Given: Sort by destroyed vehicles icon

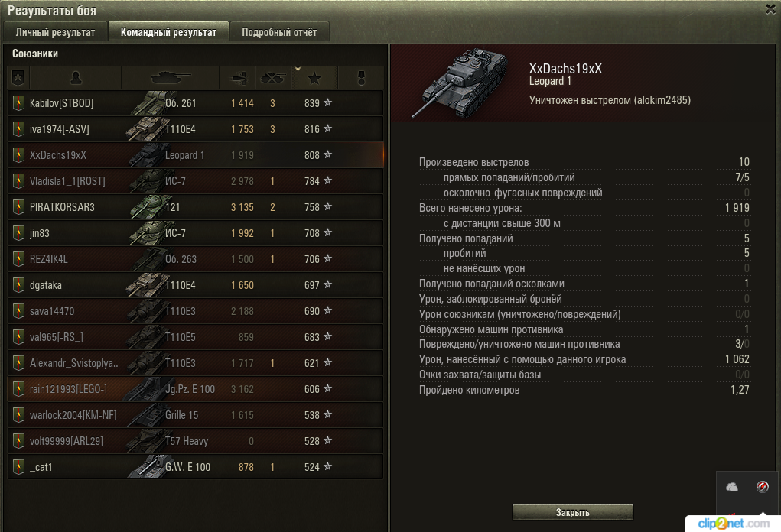Looking at the screenshot, I should [273, 78].
